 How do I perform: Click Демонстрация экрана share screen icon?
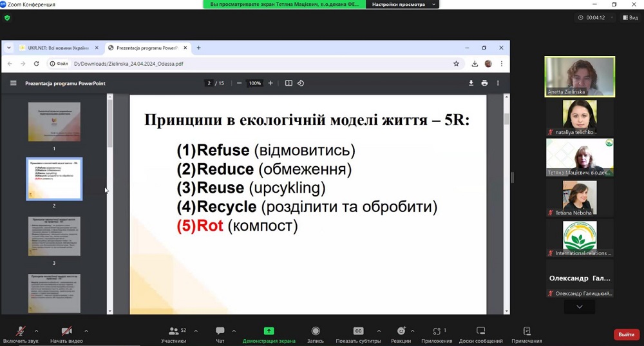click(x=269, y=331)
